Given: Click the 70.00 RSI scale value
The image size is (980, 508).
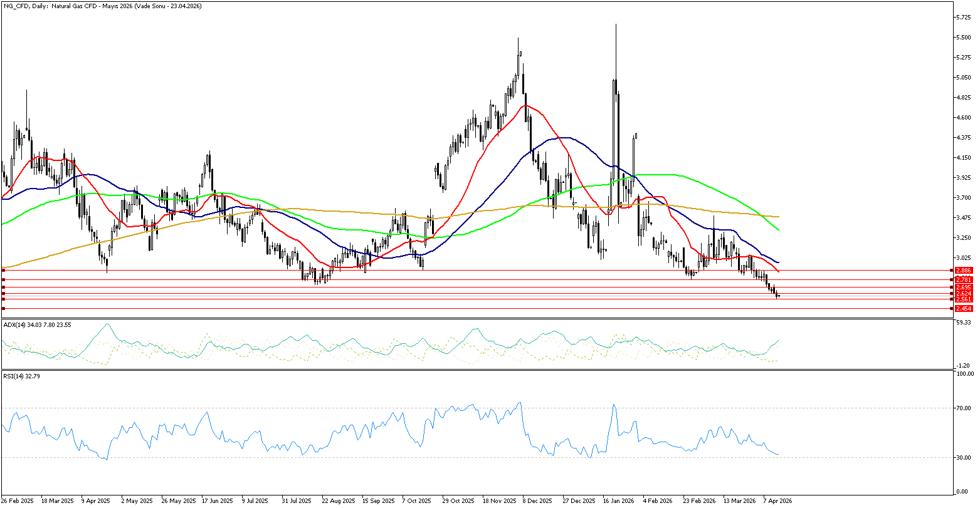Looking at the screenshot, I should pos(963,408).
